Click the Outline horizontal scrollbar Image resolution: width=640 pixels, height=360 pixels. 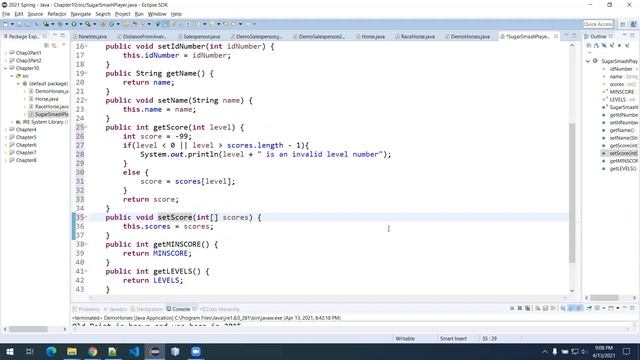coord(604,298)
